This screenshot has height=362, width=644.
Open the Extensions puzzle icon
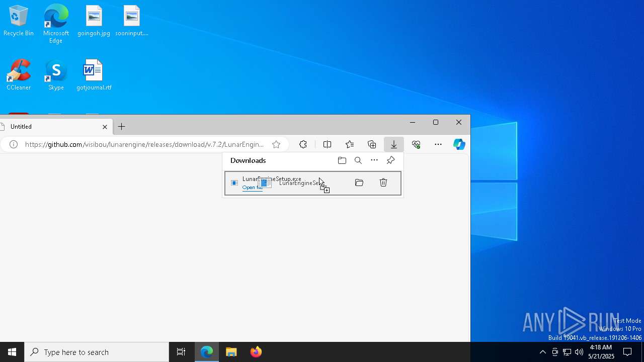pyautogui.click(x=303, y=144)
